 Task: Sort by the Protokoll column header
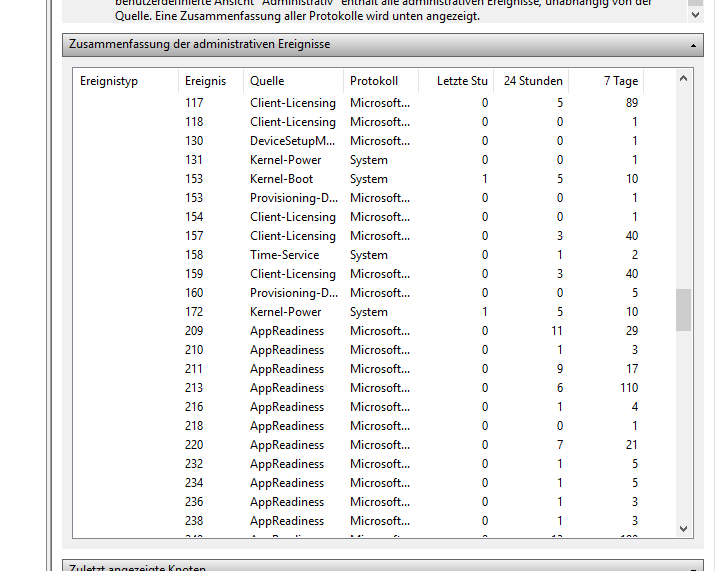381,81
